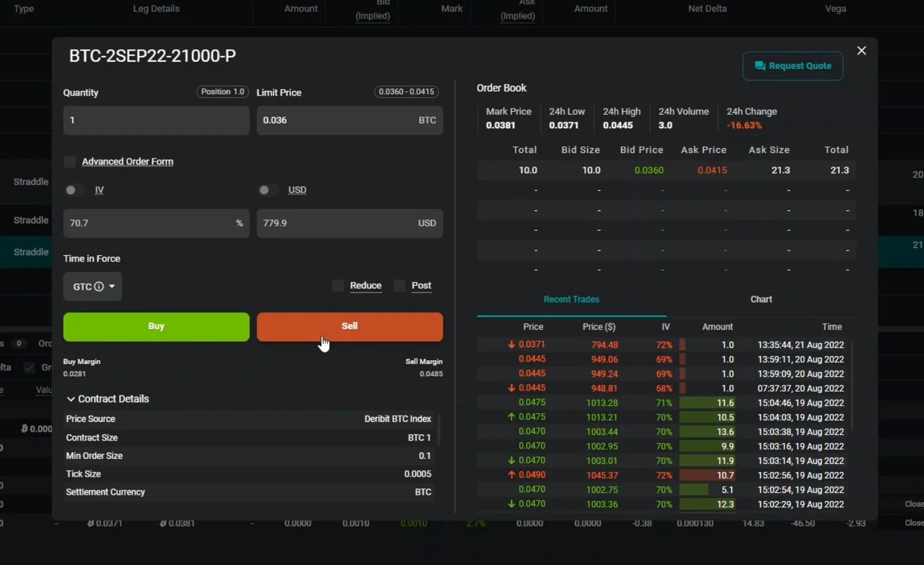Select the trade at 15:04:46, 19 Aug 2022
Screen dimensions: 924x565
point(666,403)
